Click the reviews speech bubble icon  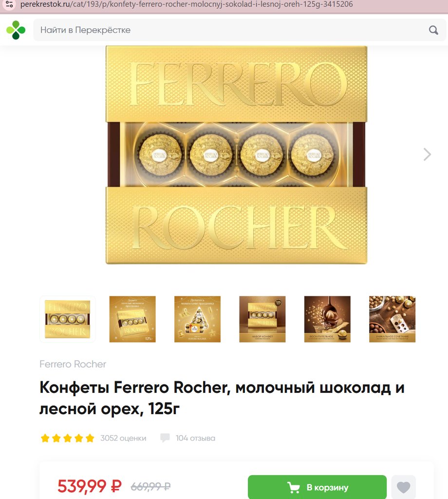coord(165,438)
